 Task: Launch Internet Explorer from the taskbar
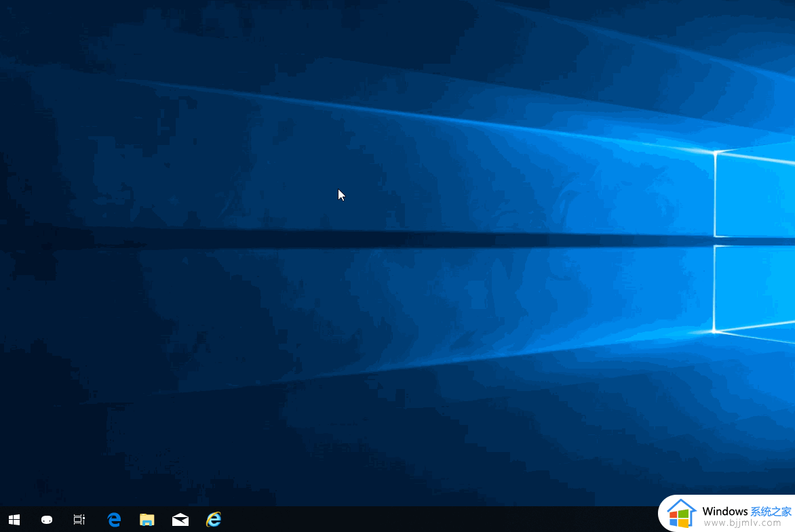(214, 519)
